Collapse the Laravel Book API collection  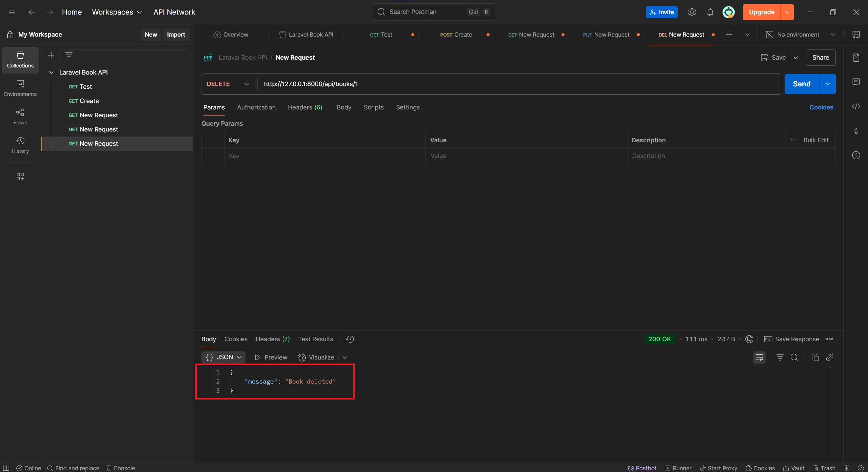pyautogui.click(x=51, y=72)
